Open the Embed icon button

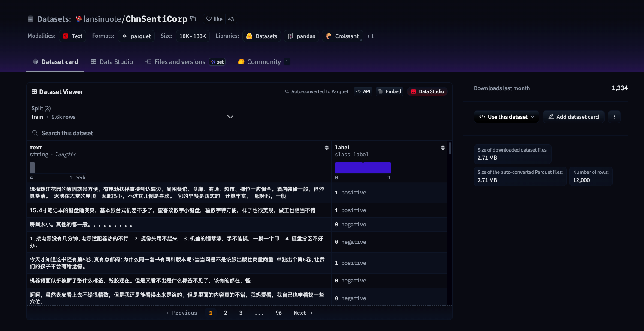390,91
